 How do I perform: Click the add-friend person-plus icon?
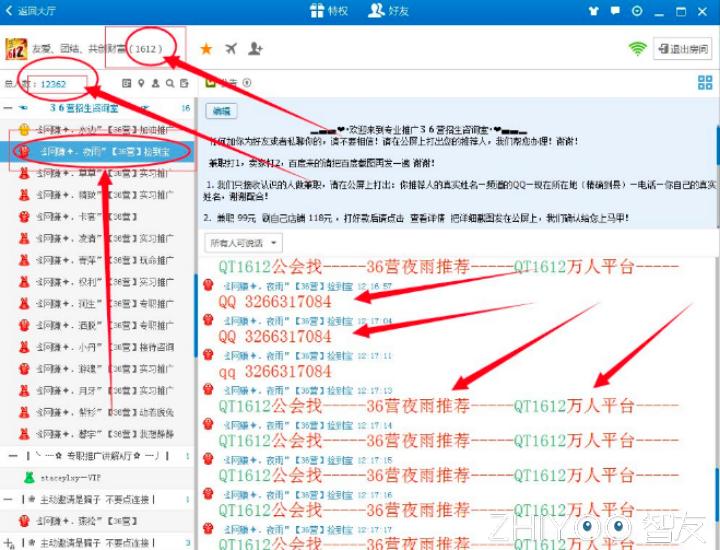(x=255, y=48)
